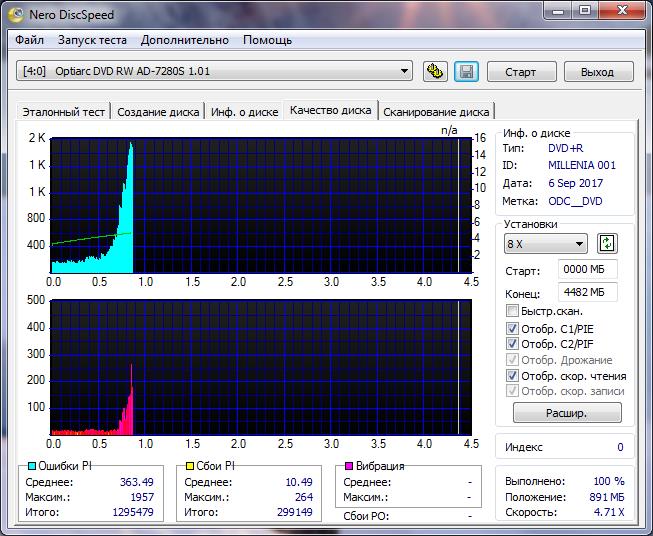Open the Optiarc DVD RW drive dropdown
This screenshot has width=653, height=536.
click(215, 71)
